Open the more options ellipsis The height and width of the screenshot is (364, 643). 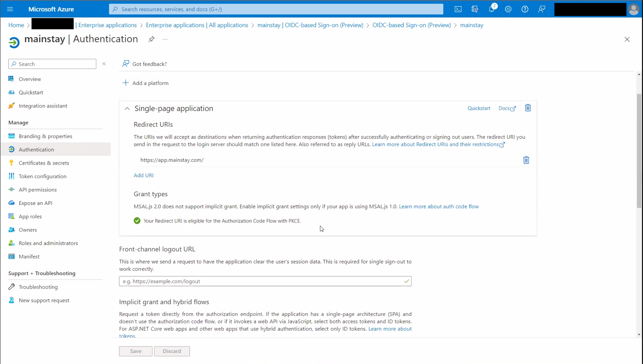(x=165, y=39)
